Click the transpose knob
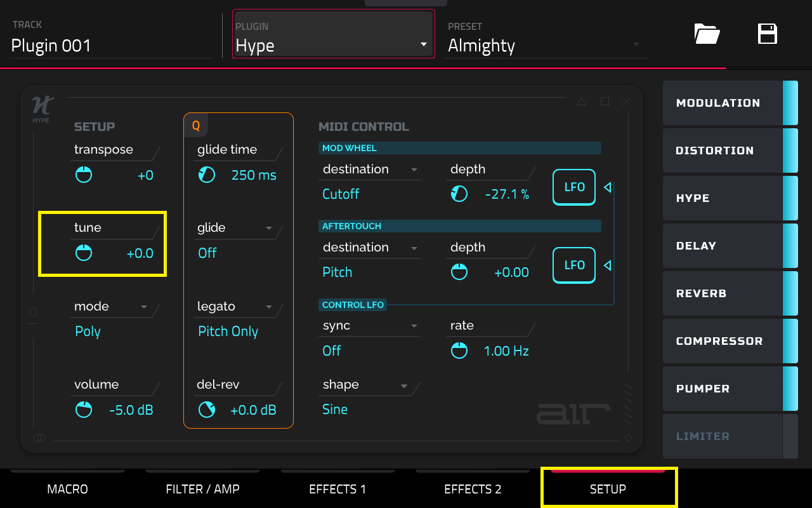The height and width of the screenshot is (508, 812). pos(84,175)
